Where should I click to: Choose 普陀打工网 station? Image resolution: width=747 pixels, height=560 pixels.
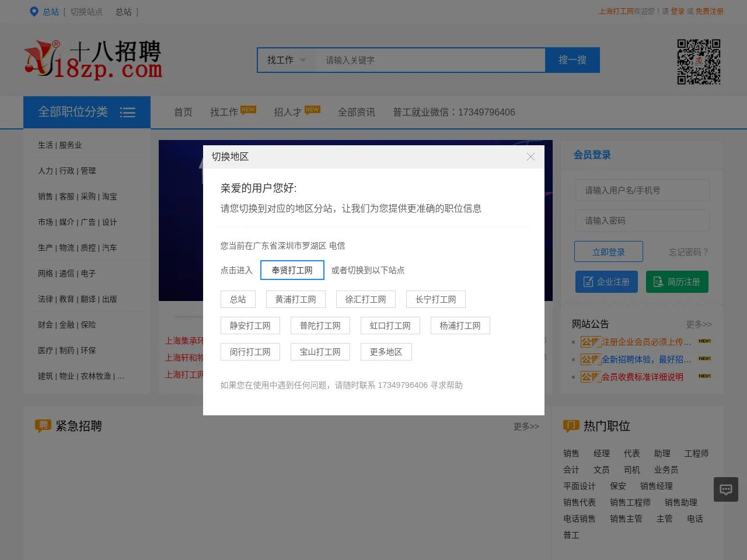coord(320,325)
